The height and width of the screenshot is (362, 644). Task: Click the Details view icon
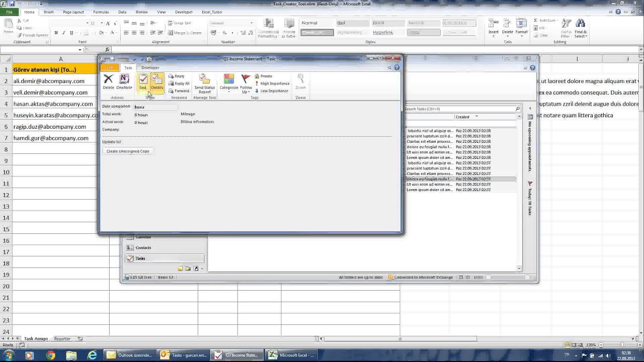(157, 82)
